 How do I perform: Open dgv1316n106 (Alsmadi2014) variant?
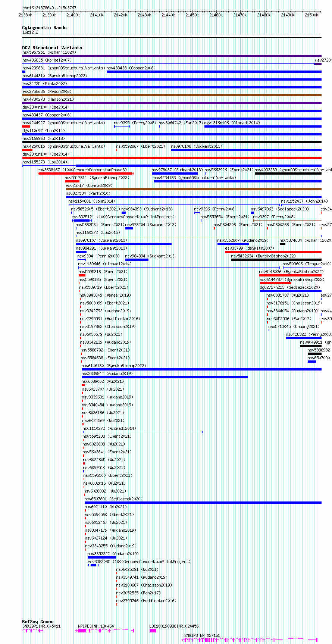click(232, 123)
